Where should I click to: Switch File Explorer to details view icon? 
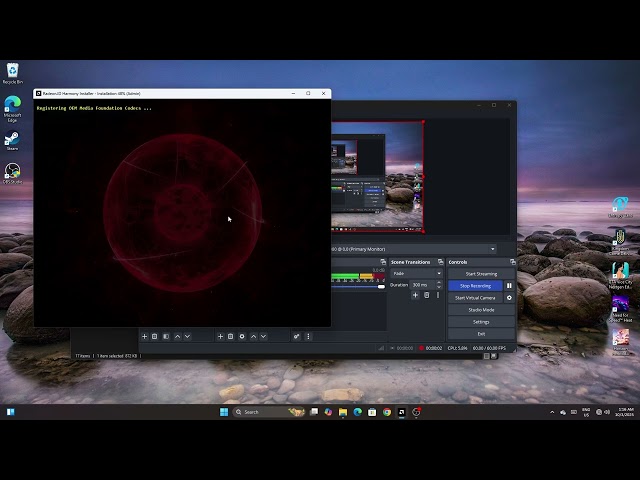[487, 356]
